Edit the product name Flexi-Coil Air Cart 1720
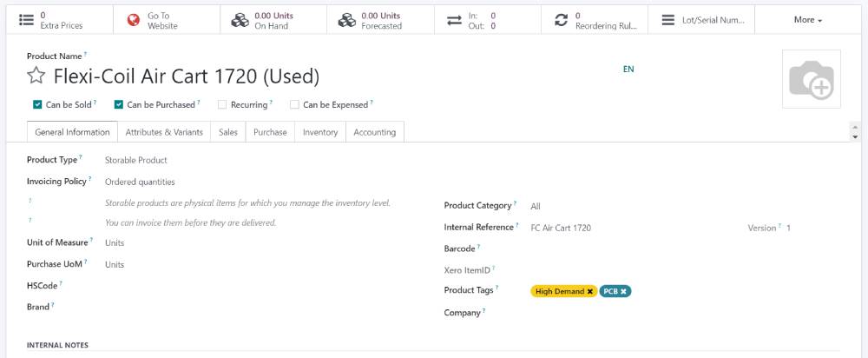Image resolution: width=868 pixels, height=358 pixels. (x=186, y=76)
